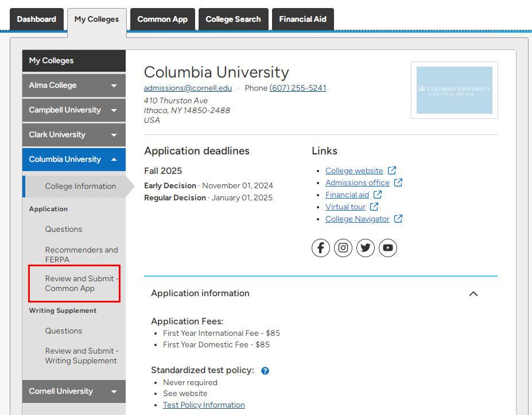Open the College website link
This screenshot has width=532, height=415.
pyautogui.click(x=354, y=170)
